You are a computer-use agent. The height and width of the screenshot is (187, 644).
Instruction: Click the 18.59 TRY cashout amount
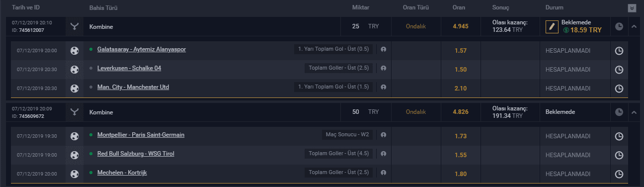coord(585,30)
